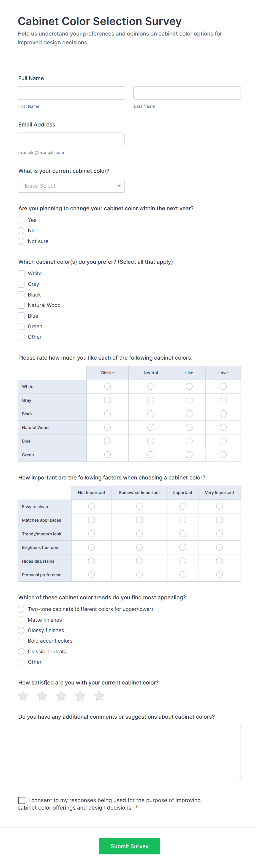
Task: Rate White as Love in the matrix
Action: point(223,386)
